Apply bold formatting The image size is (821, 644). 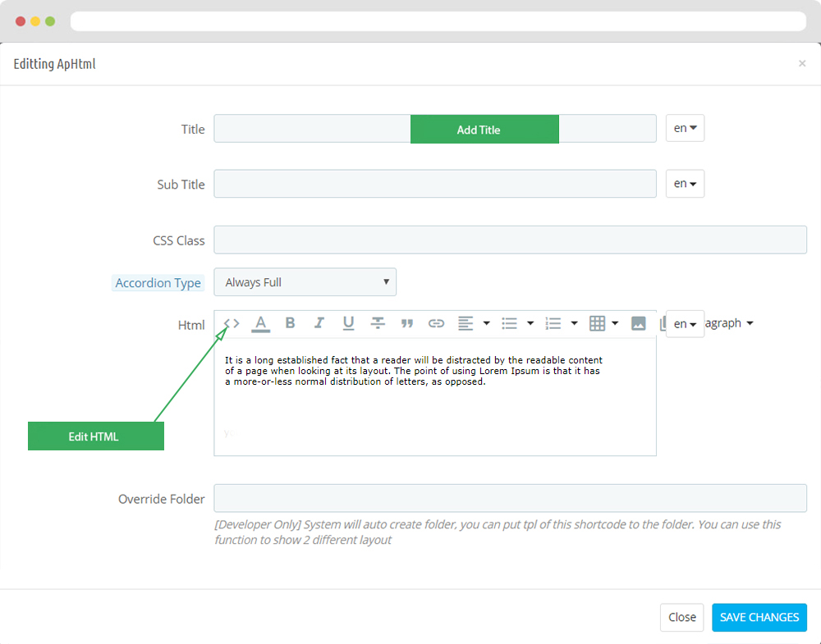click(290, 323)
